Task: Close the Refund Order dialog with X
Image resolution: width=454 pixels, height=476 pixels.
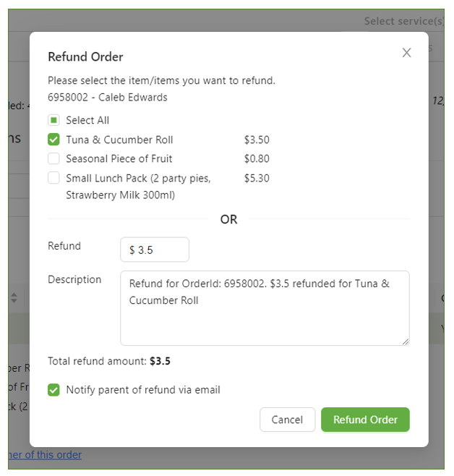Action: pos(406,53)
